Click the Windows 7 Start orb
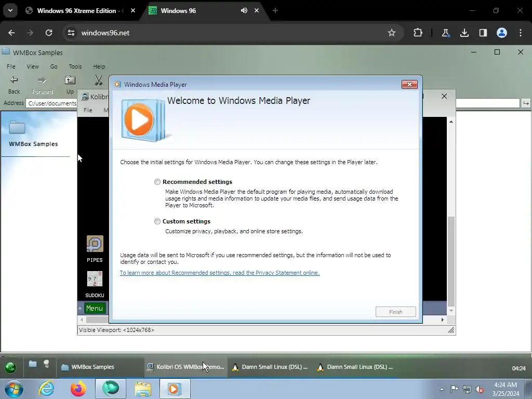Screen dimensions: 532x399 (x=14, y=389)
